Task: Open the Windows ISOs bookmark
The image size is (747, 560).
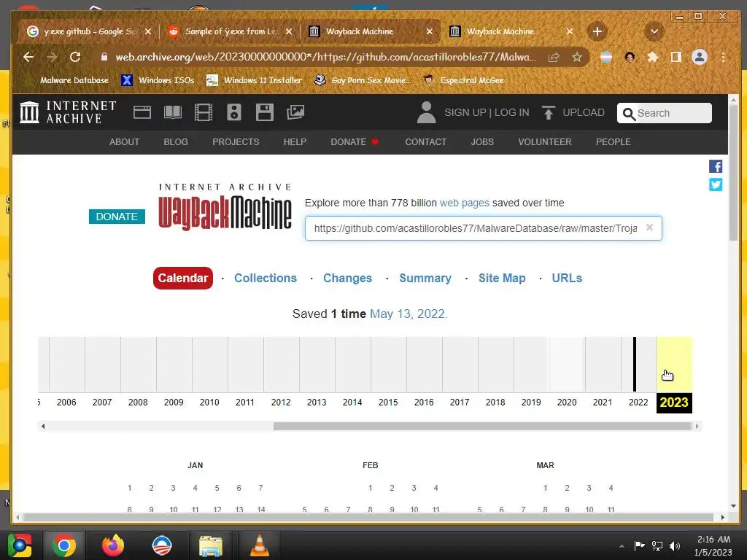Action: point(158,80)
